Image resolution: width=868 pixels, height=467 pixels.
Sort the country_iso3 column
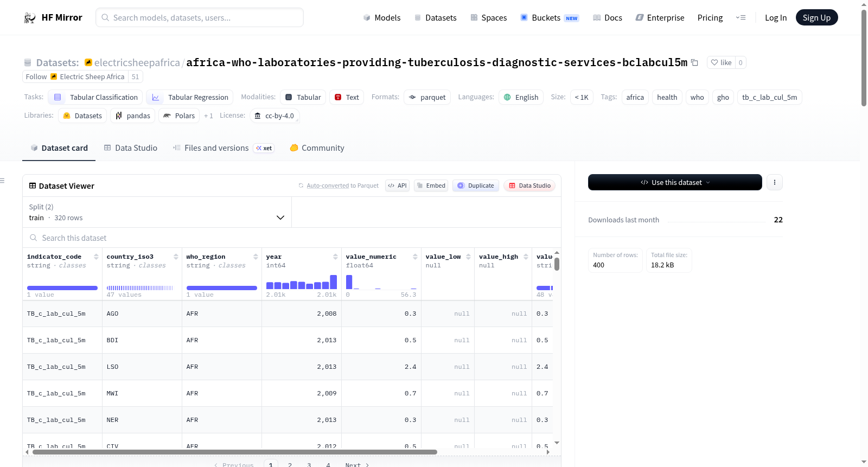[176, 257]
